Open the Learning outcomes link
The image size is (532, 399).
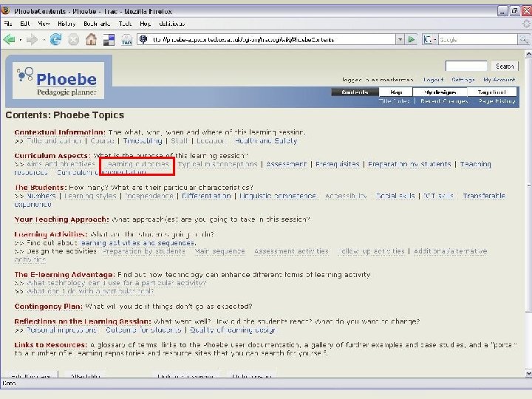pos(137,164)
